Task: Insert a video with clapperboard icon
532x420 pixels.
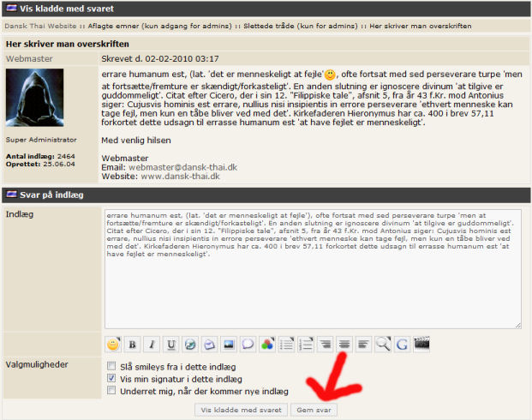Action: tap(421, 345)
